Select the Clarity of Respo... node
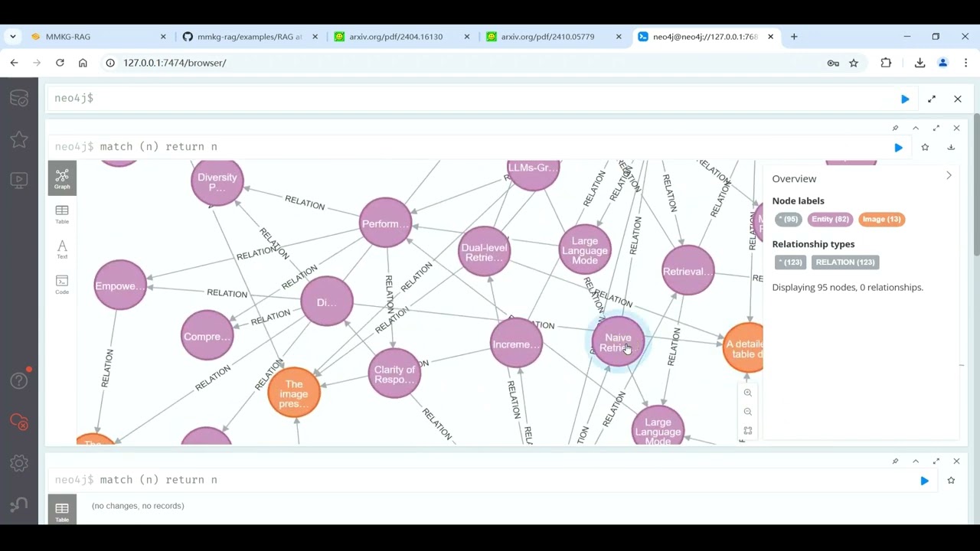 pos(394,374)
